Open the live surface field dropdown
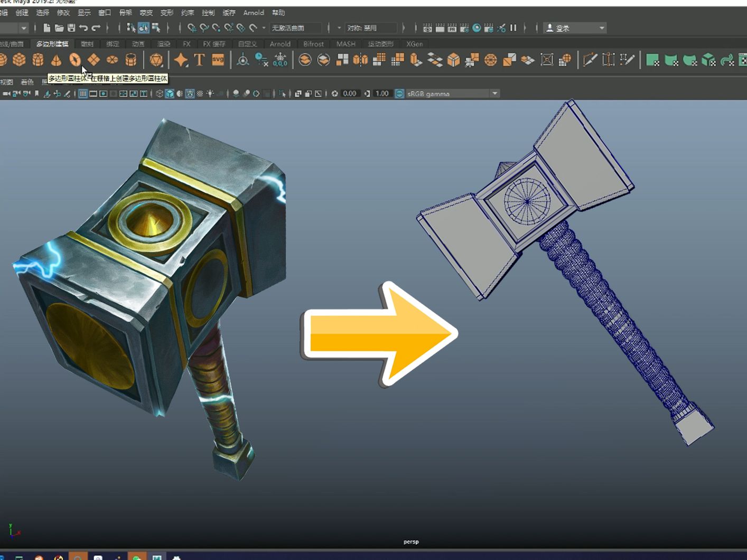 (x=296, y=28)
